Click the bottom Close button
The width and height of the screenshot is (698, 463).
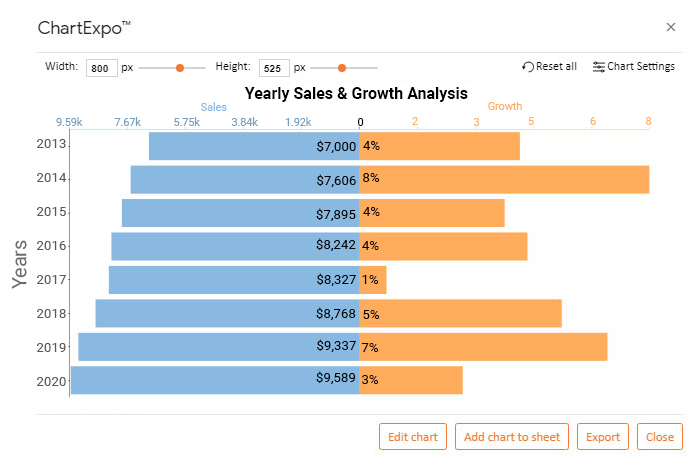click(x=660, y=437)
